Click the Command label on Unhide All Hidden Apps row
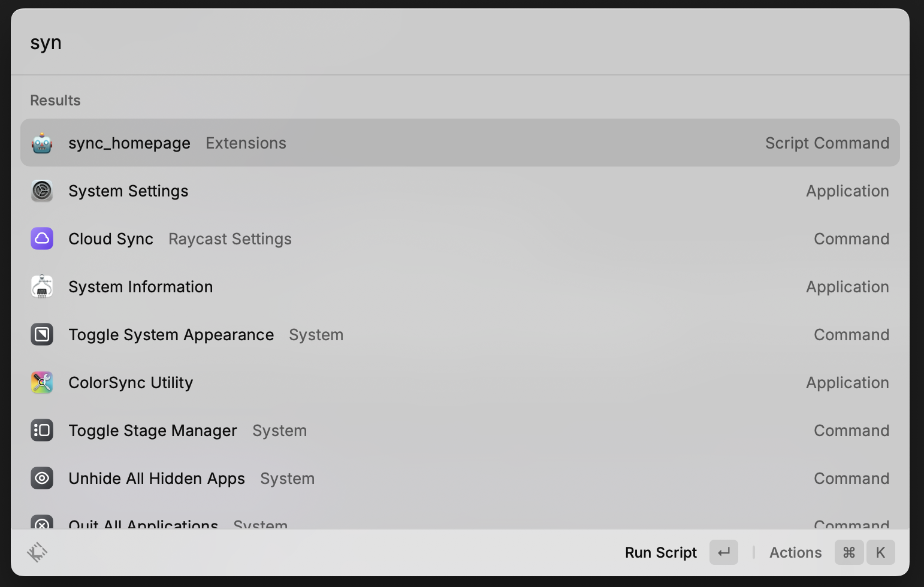Screen dimensions: 924x587 [x=851, y=479]
